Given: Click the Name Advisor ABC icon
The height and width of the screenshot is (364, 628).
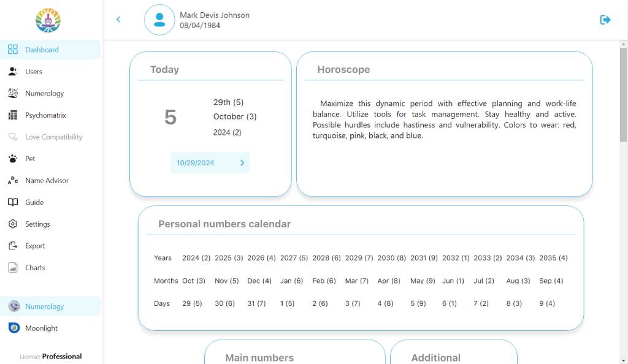Looking at the screenshot, I should (x=13, y=180).
